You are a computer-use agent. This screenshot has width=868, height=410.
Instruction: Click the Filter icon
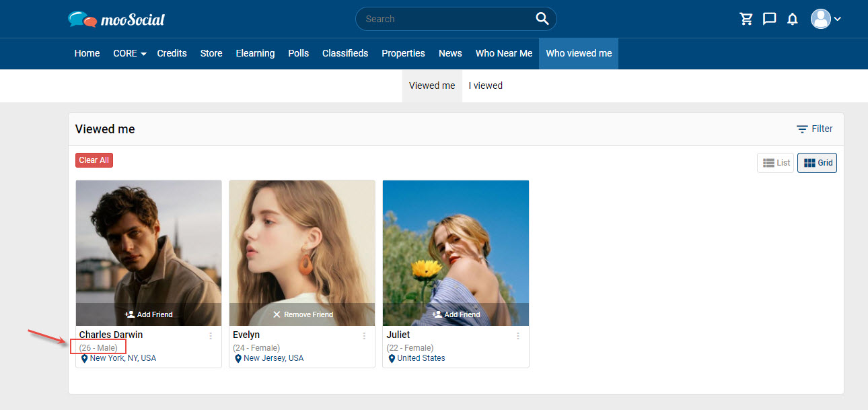click(802, 129)
